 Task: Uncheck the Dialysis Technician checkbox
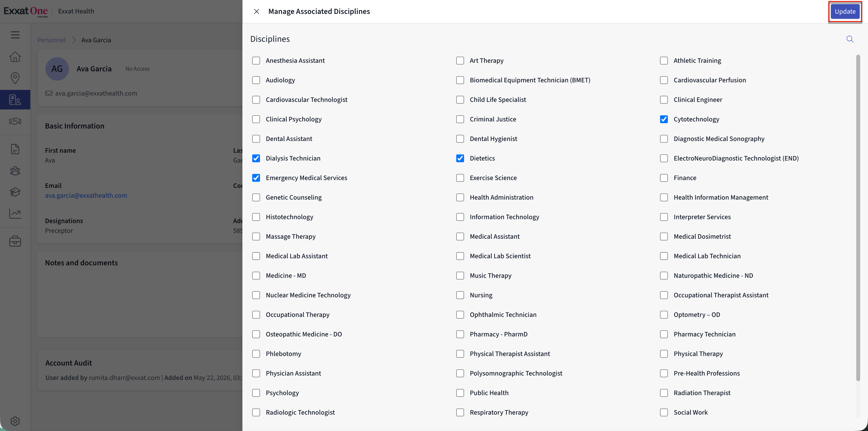(x=256, y=158)
